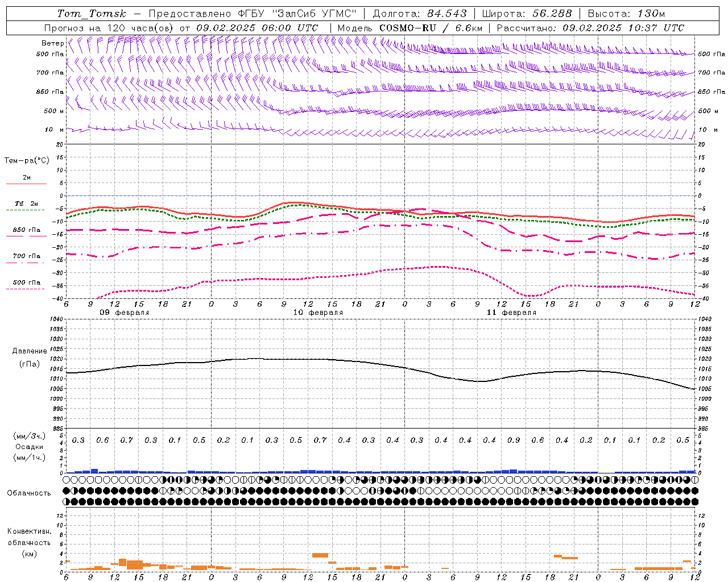This screenshot has height=582, width=728.
Task: Click the 2м line sample in temperature legend
Action: (26, 184)
